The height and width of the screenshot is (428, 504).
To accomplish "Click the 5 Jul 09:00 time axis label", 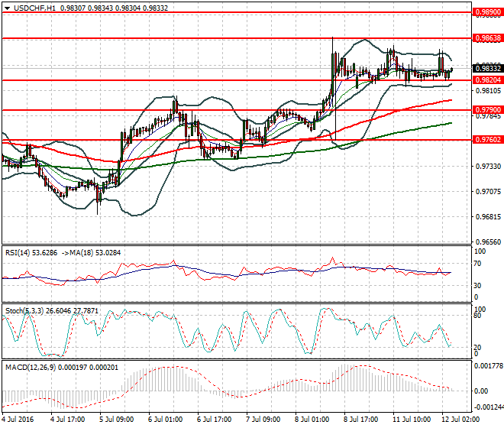I will point(116,420).
